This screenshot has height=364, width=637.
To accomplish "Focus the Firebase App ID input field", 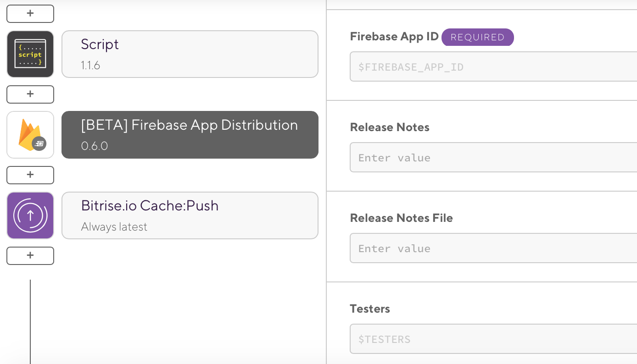I will [493, 67].
